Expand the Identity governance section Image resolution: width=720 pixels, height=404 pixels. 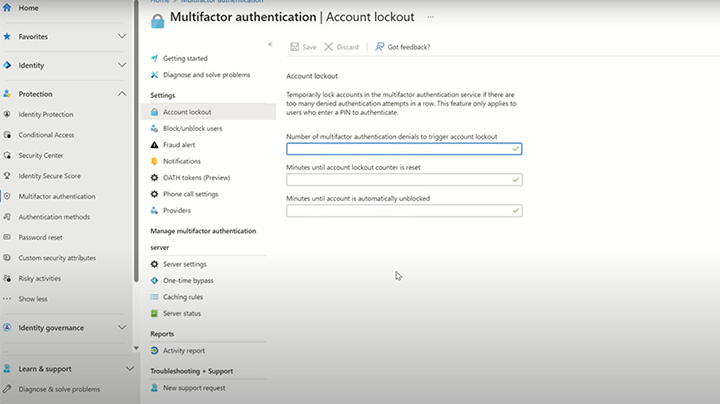point(122,328)
